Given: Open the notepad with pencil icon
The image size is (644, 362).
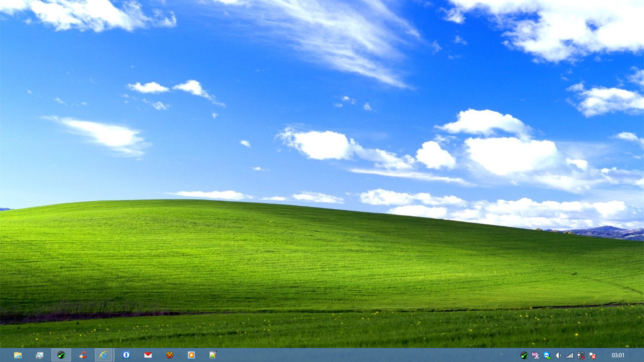Looking at the screenshot, I should point(213,355).
